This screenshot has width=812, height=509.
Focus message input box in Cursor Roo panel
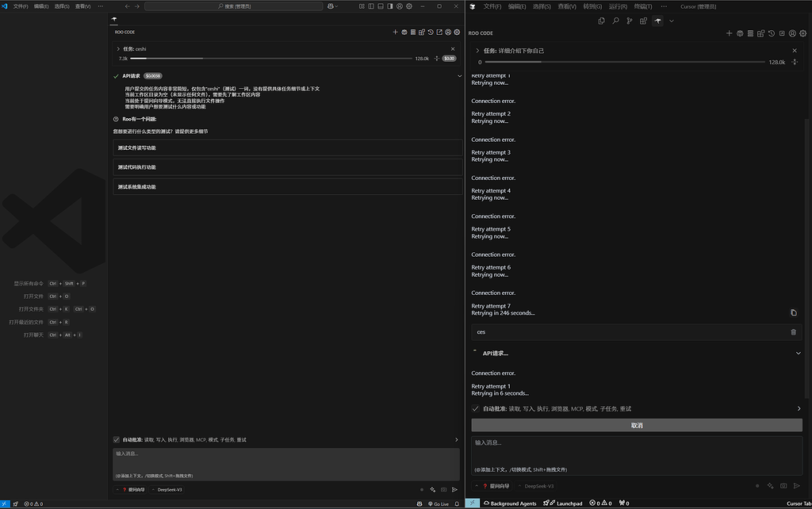637,456
